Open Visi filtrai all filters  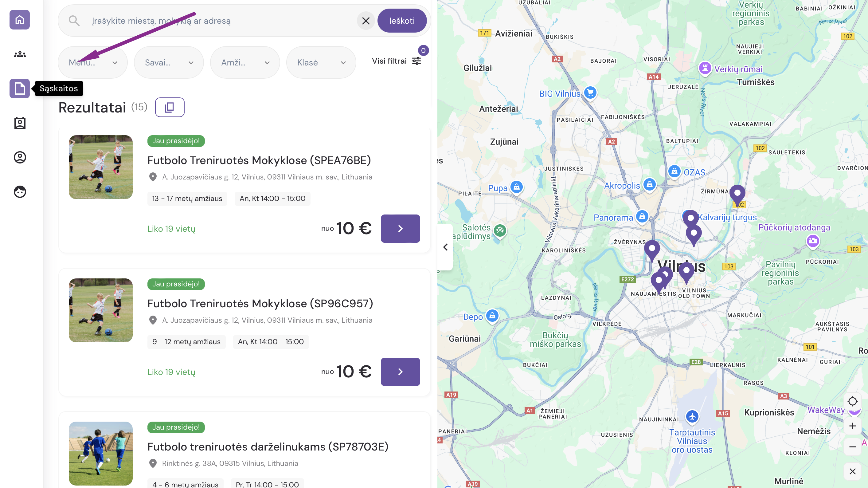pyautogui.click(x=396, y=61)
